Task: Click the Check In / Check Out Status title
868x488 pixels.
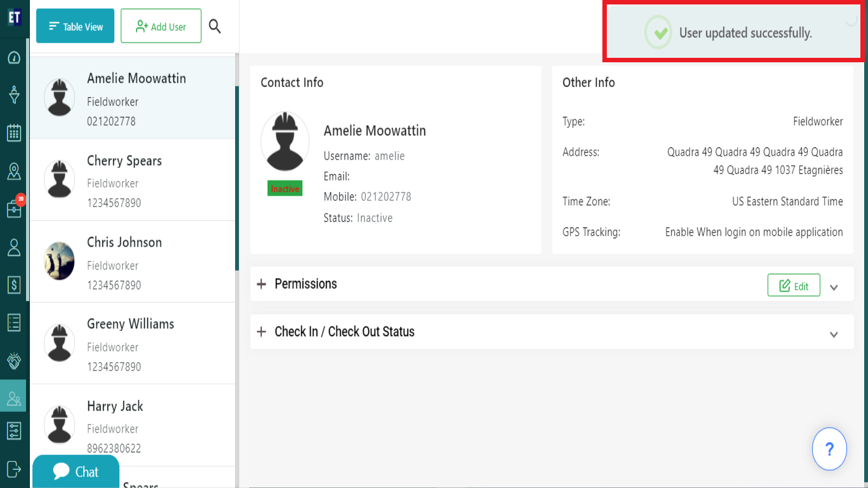Action: [x=344, y=332]
